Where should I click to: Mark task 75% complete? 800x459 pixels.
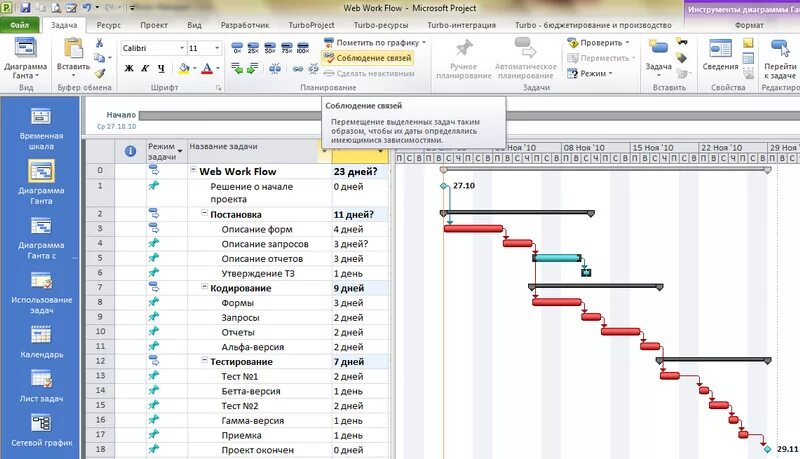[x=286, y=48]
